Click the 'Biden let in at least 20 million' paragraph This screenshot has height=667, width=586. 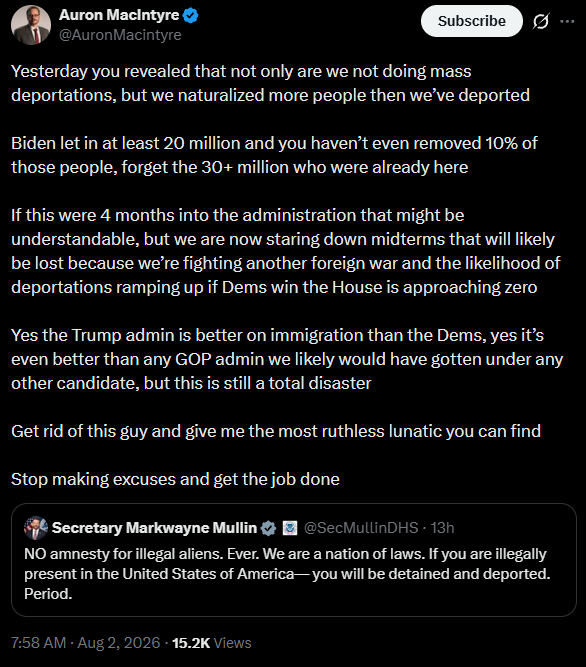274,155
